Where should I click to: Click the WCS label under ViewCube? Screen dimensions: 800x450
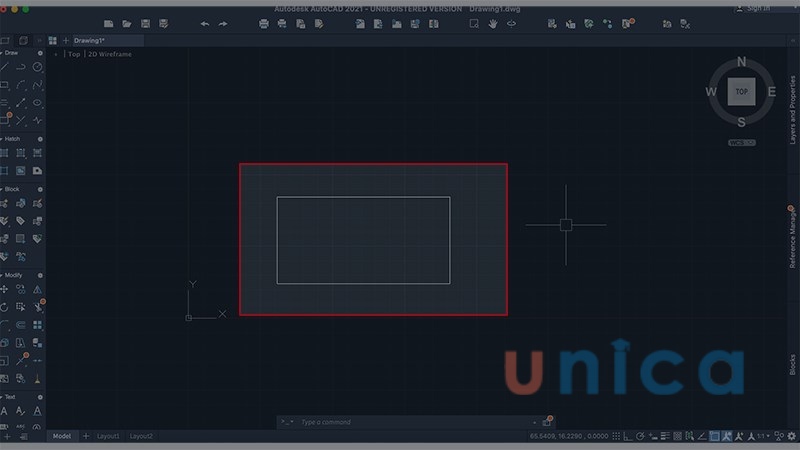742,143
